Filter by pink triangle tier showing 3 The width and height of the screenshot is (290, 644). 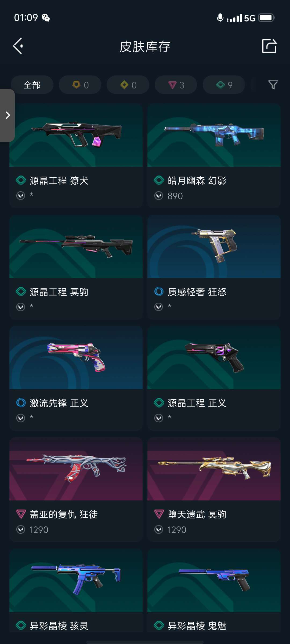pos(176,85)
